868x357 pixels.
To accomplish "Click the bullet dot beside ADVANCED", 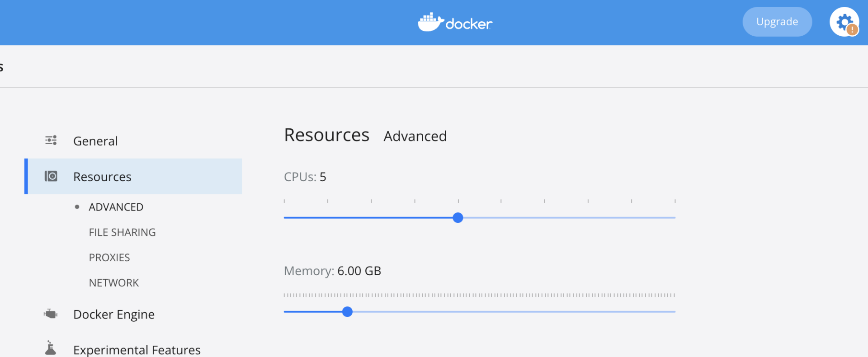I will click(77, 207).
